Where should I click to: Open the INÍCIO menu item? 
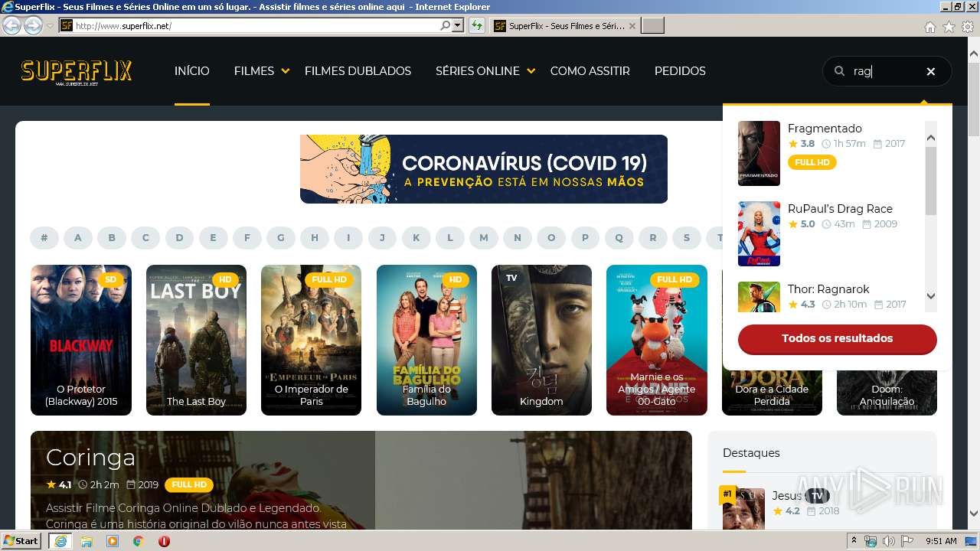click(x=191, y=71)
